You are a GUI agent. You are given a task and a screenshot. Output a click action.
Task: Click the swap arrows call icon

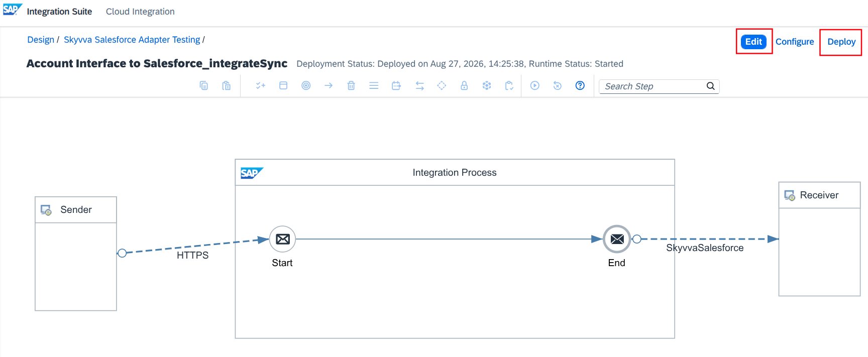[x=419, y=86]
